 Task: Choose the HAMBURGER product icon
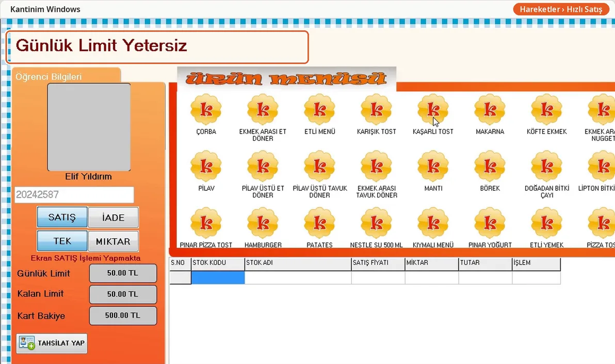point(263,223)
